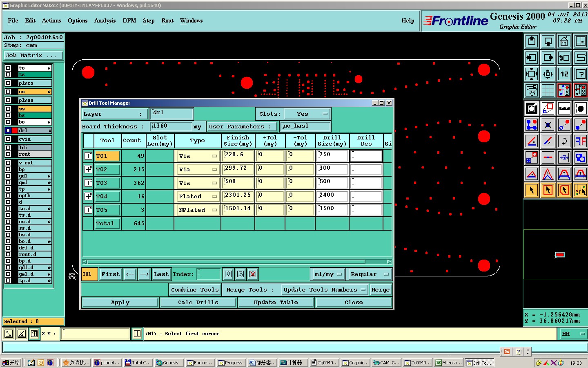Screen dimensions: 588x368
Task: Select the rectangle arrow selection tool
Action: pos(548,190)
